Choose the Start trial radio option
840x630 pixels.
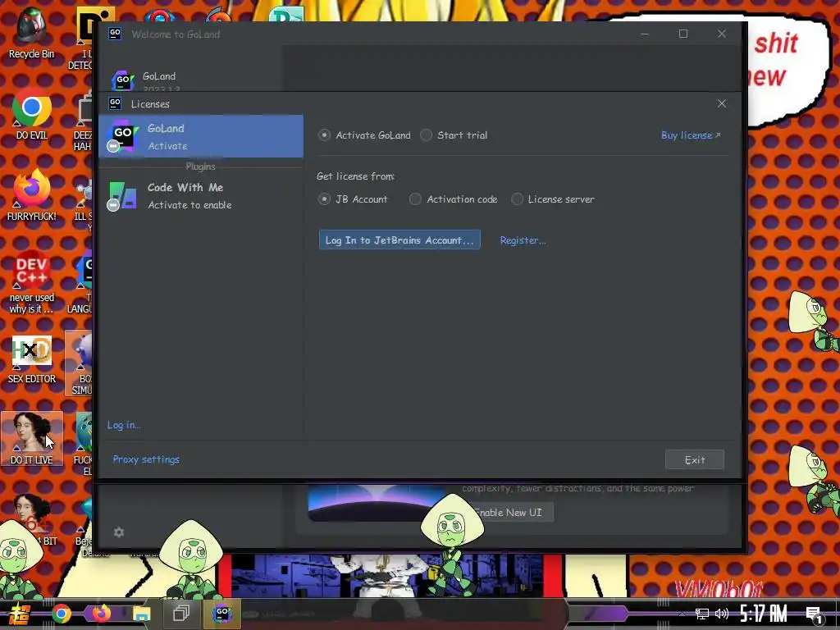[x=454, y=135]
